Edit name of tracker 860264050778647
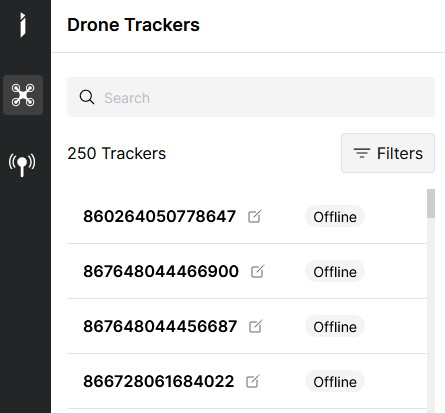Viewport: 445px width, 413px height. coord(254,217)
